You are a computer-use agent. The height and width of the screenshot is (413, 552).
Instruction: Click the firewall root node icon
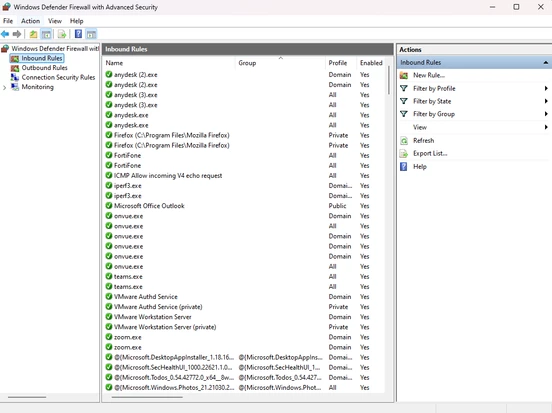tap(5, 48)
